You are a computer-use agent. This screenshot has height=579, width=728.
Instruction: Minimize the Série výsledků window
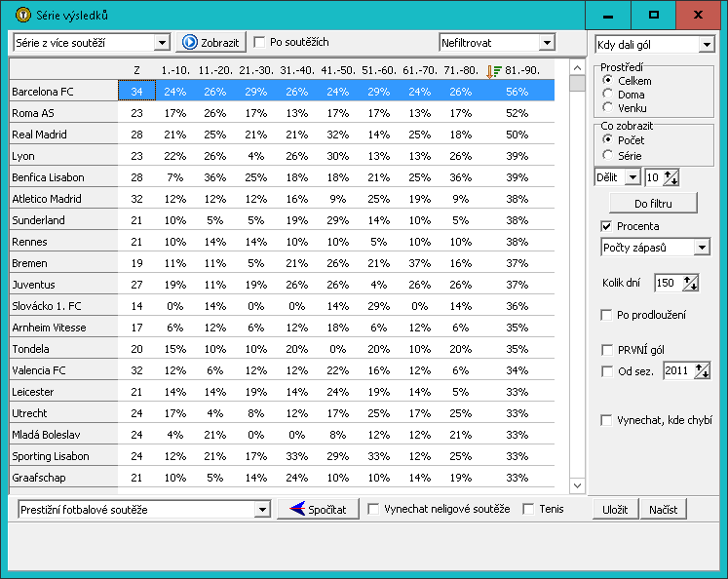pyautogui.click(x=608, y=16)
